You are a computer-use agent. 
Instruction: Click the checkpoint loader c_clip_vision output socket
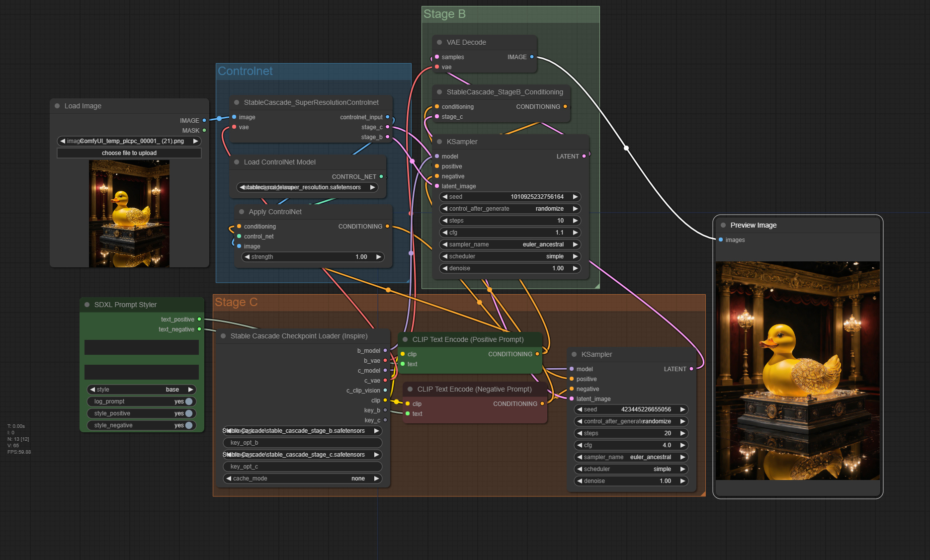[385, 390]
